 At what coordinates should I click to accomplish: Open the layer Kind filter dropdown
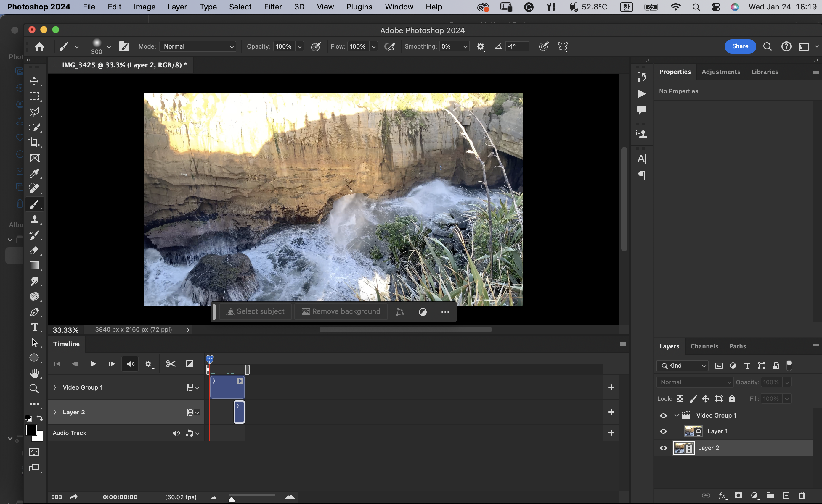[682, 365]
